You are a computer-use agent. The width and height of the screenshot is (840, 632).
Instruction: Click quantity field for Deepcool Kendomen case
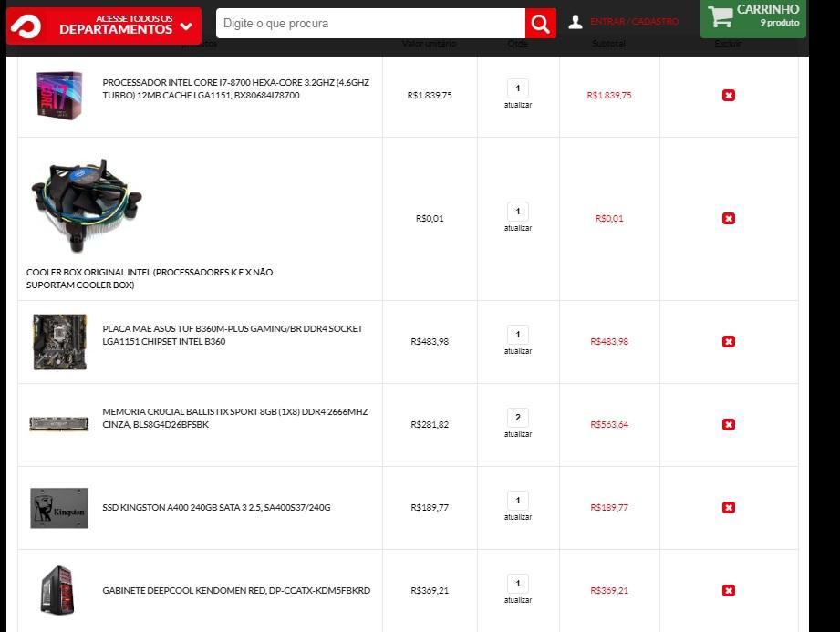pos(518,584)
